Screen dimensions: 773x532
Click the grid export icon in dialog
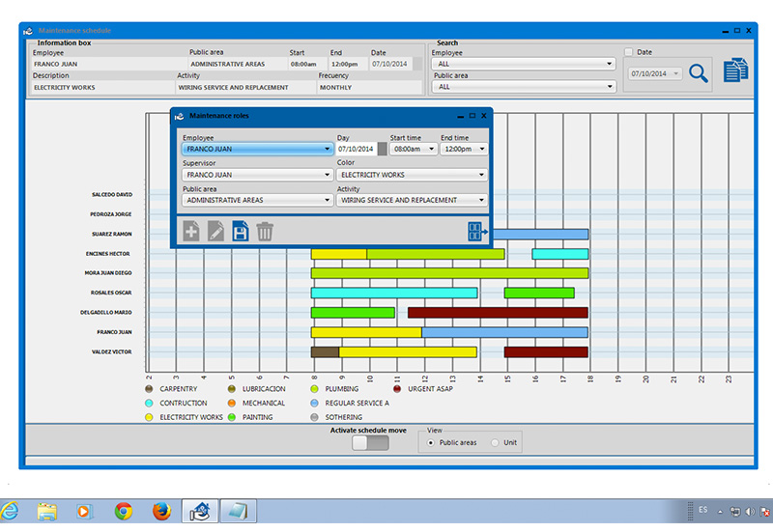click(x=475, y=231)
